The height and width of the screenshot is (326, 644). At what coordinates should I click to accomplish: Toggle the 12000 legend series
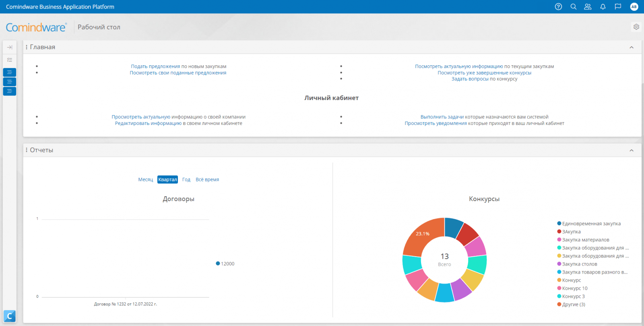227,264
